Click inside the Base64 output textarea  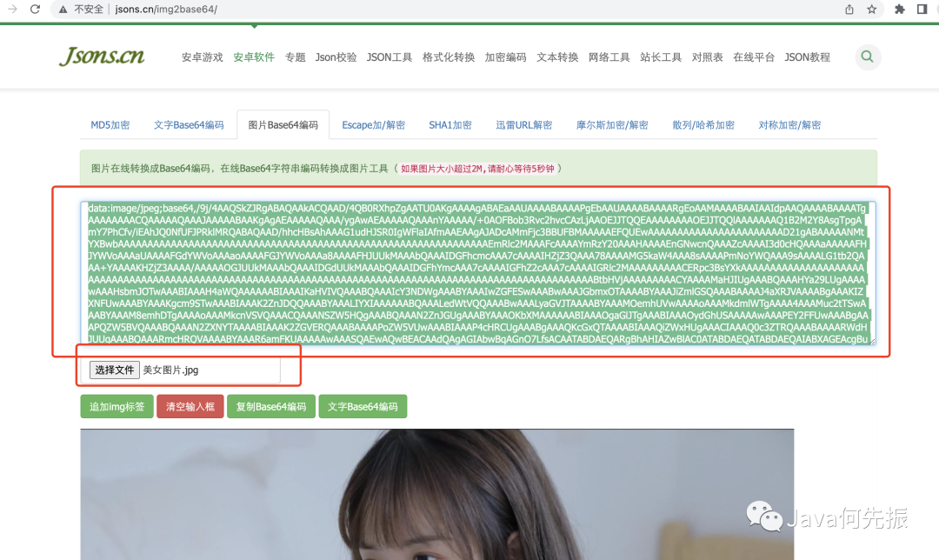pos(478,273)
